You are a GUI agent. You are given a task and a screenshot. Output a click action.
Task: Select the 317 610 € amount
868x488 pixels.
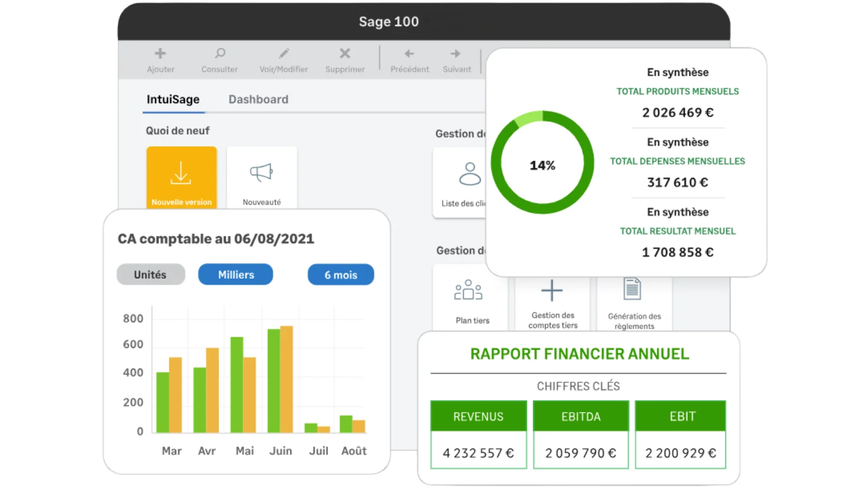[x=678, y=182]
